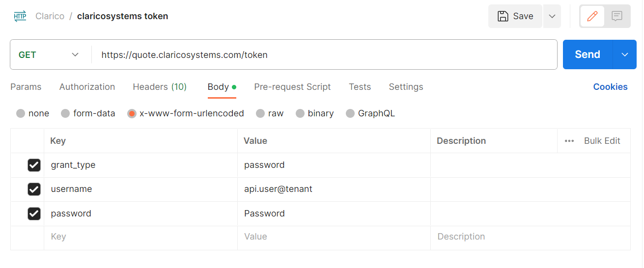644x268 pixels.
Task: Click the password key cell
Action: [140, 214]
